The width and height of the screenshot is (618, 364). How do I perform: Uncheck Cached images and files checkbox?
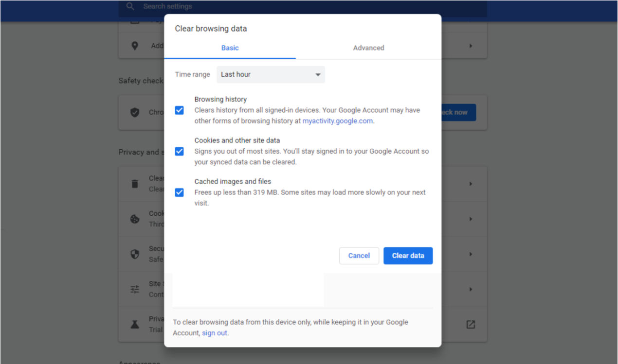coord(180,192)
